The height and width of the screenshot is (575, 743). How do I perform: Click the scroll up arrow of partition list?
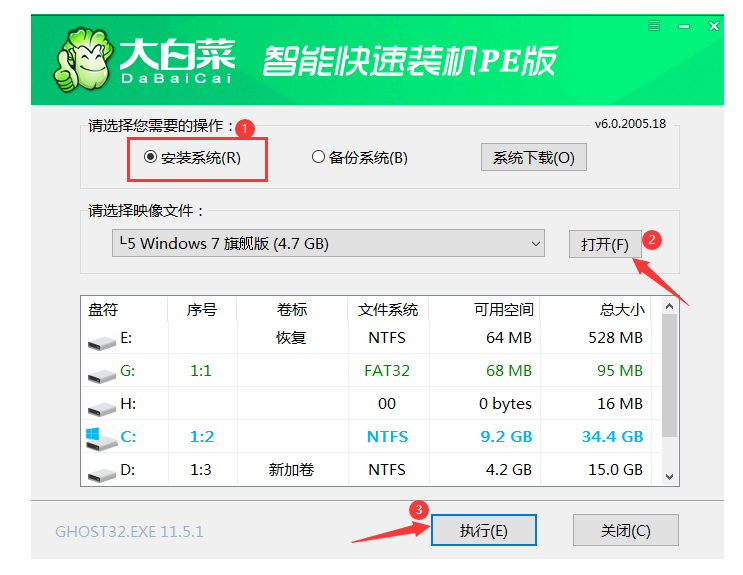pos(669,306)
